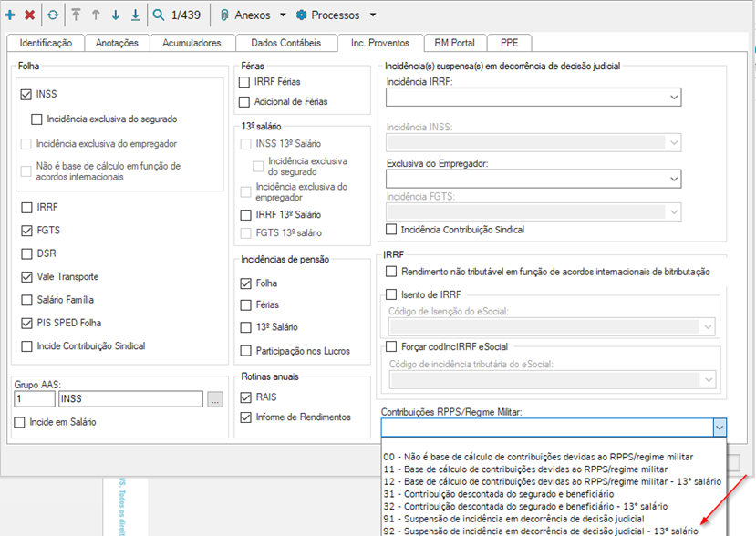Uncheck the INSS checkbox in Folha
Screen dimensions: 756x536
(26, 95)
